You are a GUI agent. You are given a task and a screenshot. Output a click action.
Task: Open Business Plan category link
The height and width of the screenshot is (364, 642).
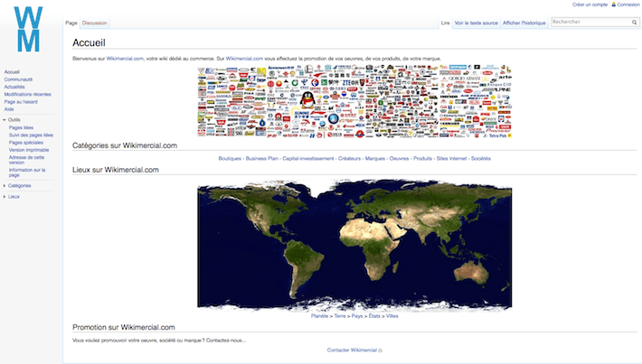261,158
